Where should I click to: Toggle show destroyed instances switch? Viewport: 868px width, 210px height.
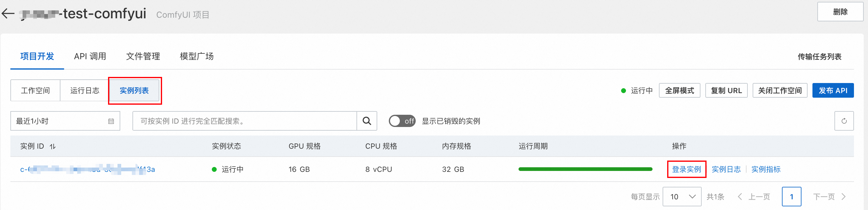402,121
